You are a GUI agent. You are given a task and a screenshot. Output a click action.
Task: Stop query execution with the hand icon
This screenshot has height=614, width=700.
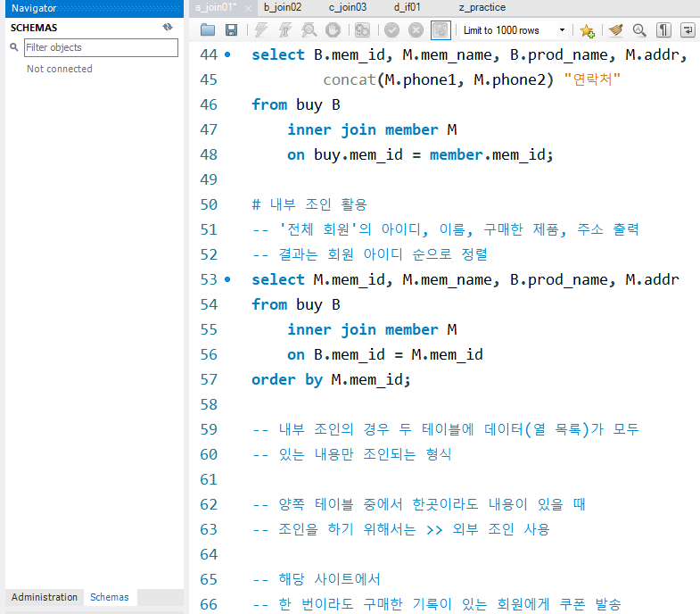(333, 30)
